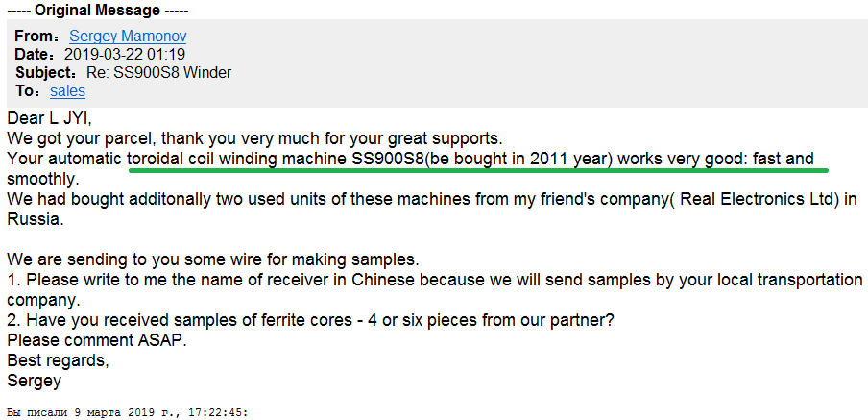Click the sales recipient link

67,91
